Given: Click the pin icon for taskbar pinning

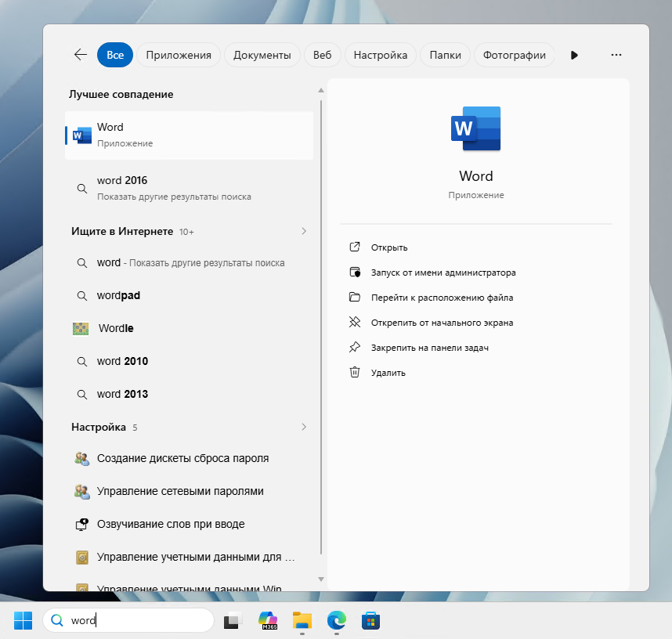Looking at the screenshot, I should 355,347.
